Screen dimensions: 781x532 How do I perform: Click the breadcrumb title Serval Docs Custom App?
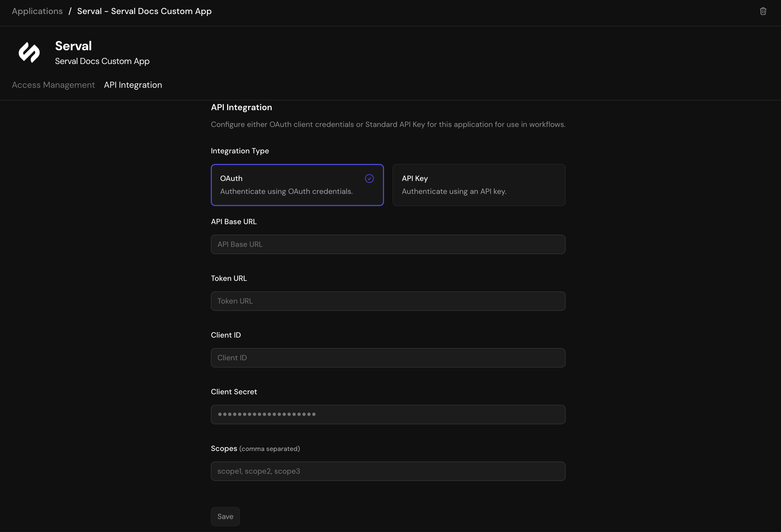point(145,11)
